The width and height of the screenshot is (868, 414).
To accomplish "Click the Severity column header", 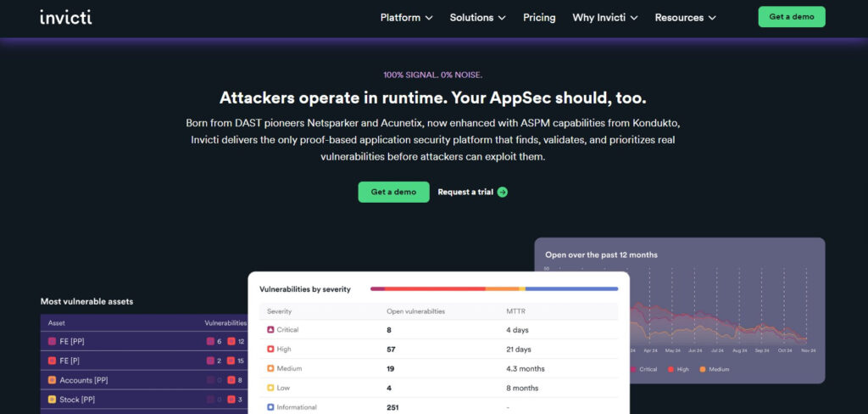I will point(279,311).
